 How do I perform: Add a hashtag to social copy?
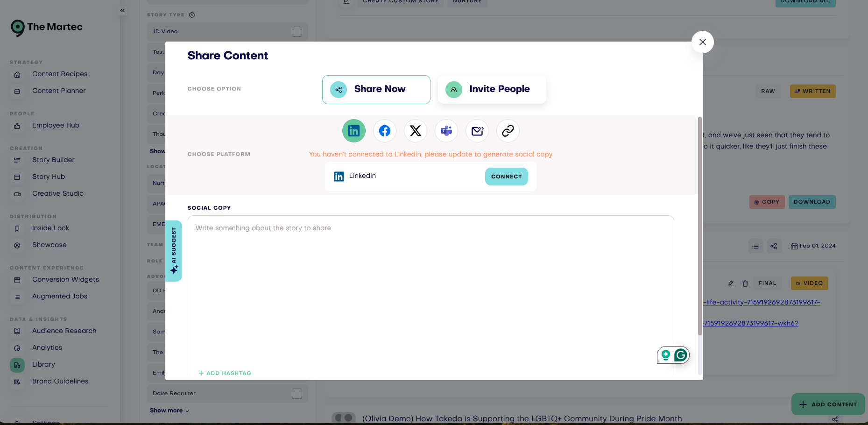click(x=225, y=373)
